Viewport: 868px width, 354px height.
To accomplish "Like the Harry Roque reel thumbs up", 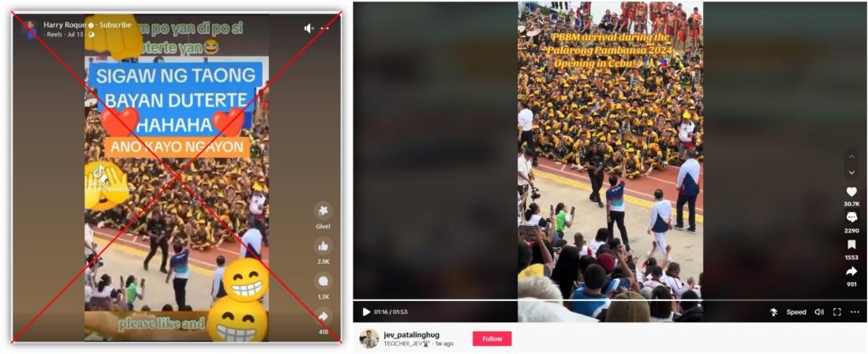I will [x=324, y=246].
